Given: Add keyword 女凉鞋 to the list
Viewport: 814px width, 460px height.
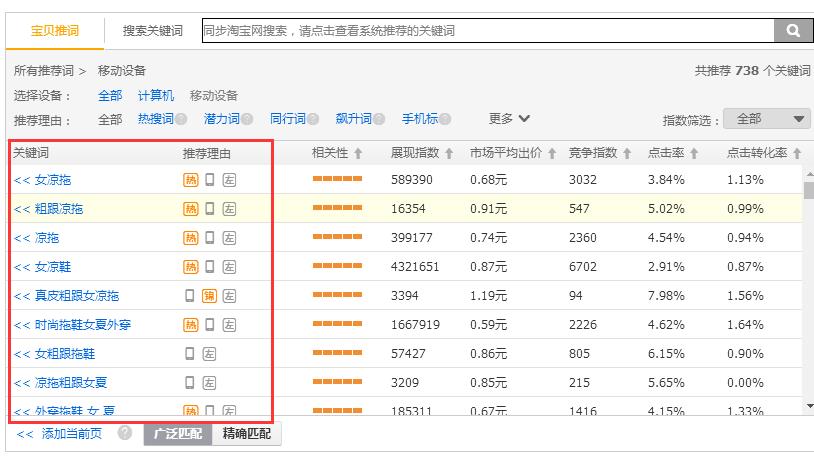Looking at the screenshot, I should [x=42, y=267].
